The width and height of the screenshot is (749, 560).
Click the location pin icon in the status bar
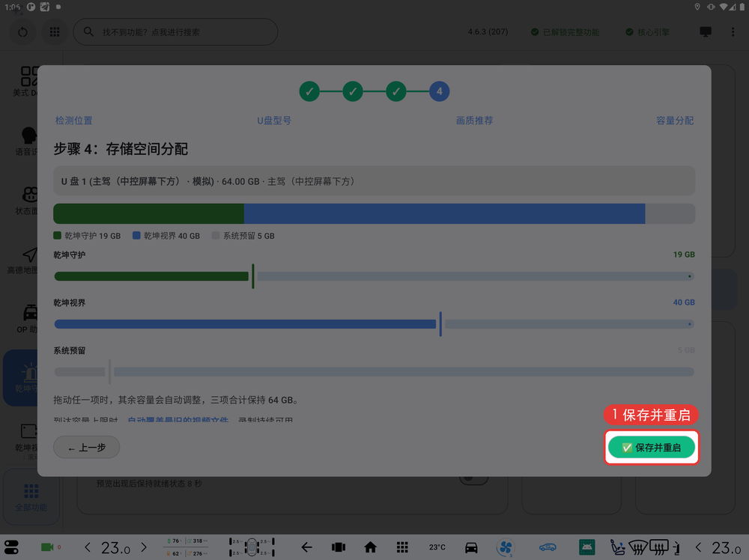pyautogui.click(x=697, y=7)
